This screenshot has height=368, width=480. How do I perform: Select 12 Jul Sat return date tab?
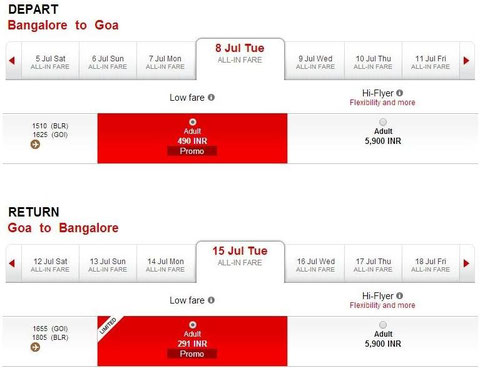pyautogui.click(x=50, y=263)
